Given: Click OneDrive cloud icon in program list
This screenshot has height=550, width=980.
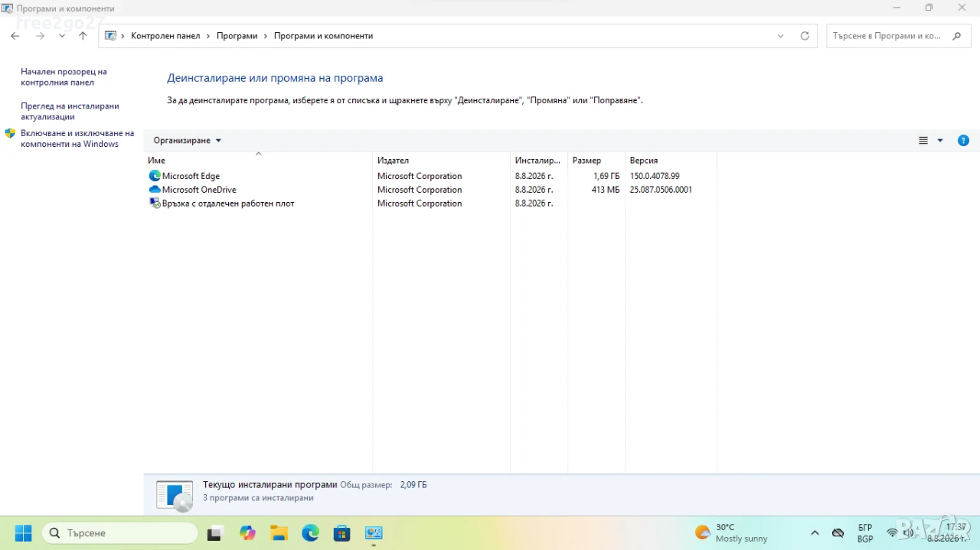Looking at the screenshot, I should (155, 190).
